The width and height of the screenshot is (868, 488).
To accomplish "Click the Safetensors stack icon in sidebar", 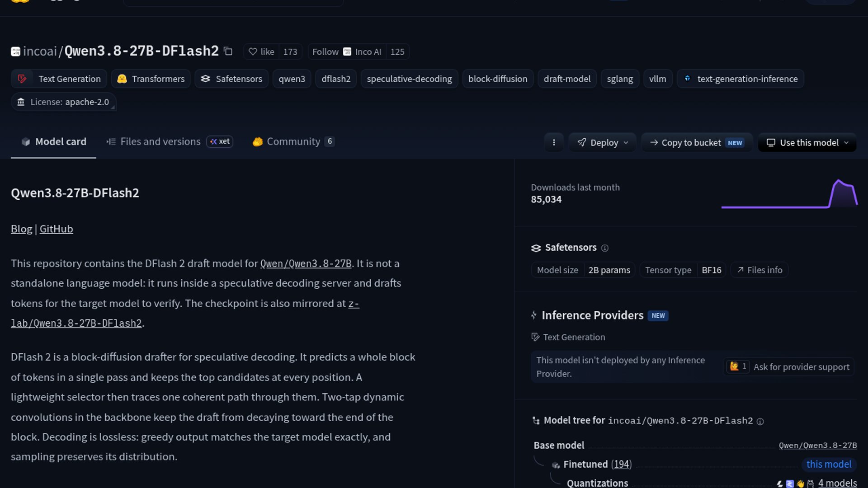I will point(536,248).
